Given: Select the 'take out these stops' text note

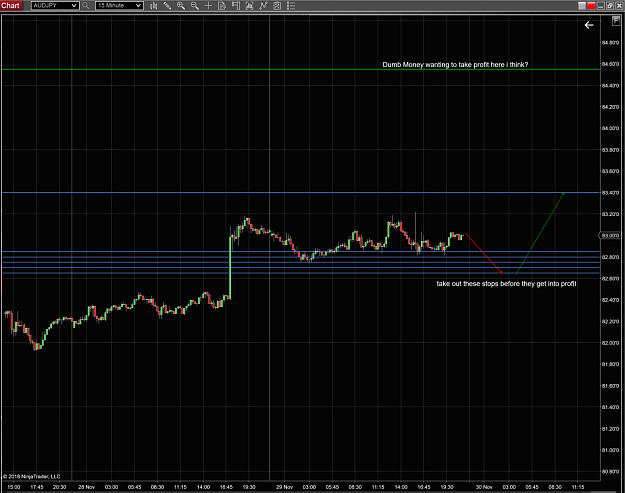Looking at the screenshot, I should [x=506, y=284].
